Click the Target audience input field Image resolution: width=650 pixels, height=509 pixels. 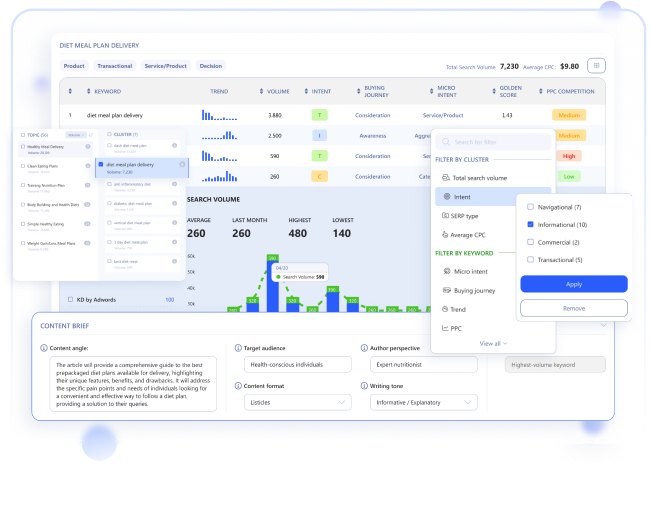pyautogui.click(x=298, y=364)
